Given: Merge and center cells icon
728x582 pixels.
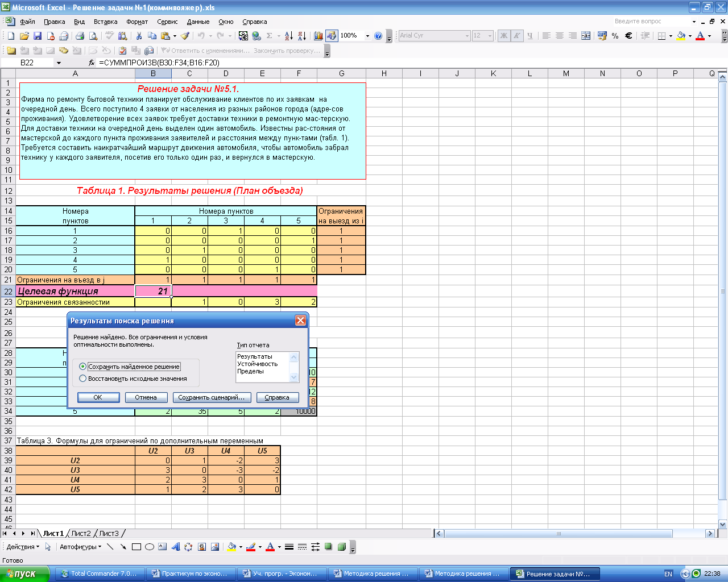Looking at the screenshot, I should click(x=586, y=36).
